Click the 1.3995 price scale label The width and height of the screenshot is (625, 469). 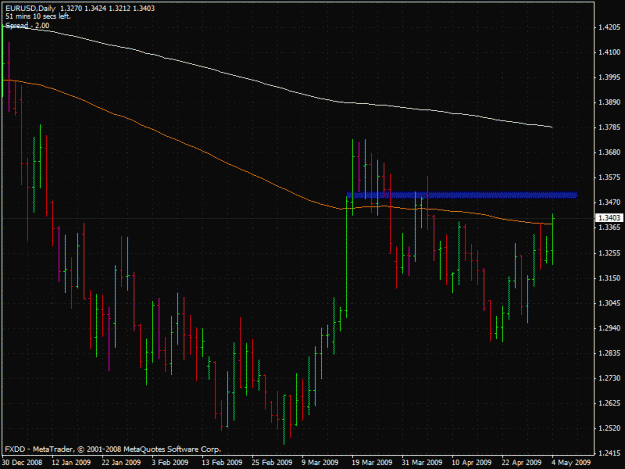point(609,77)
